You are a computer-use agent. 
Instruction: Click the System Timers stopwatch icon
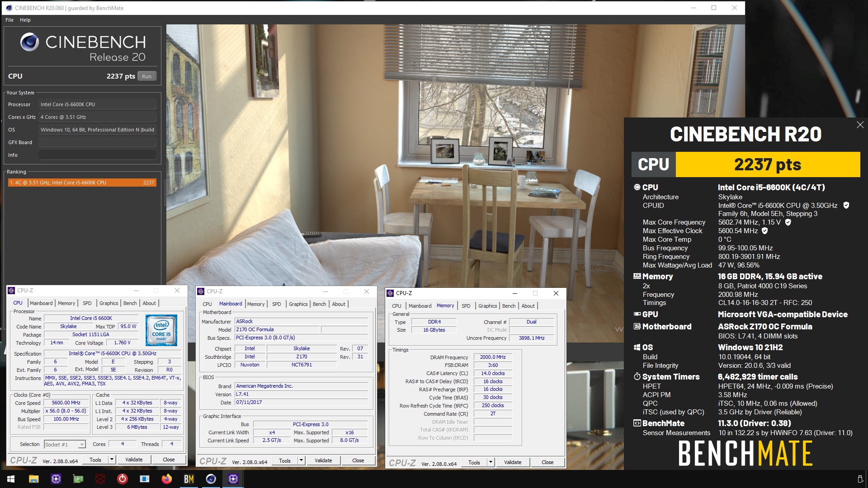(637, 376)
